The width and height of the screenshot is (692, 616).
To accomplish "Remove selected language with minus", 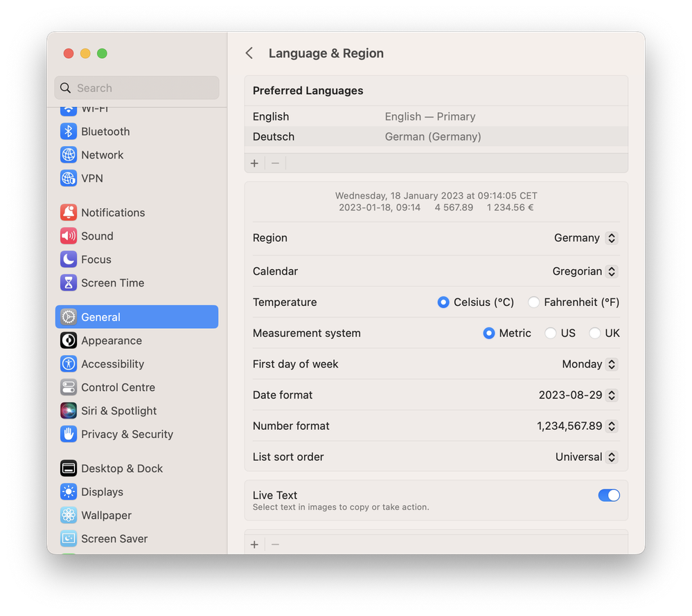I will click(x=276, y=163).
